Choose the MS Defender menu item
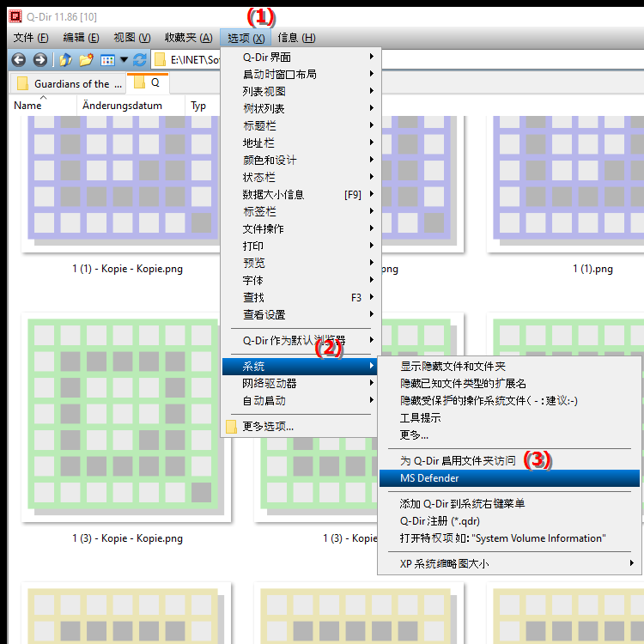This screenshot has height=644, width=644. coord(509,478)
